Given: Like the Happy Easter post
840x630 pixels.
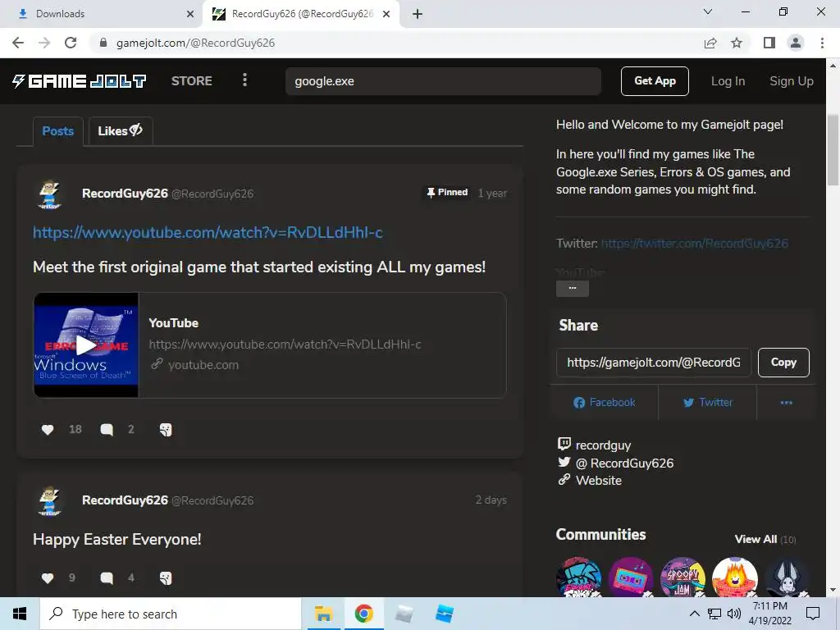Looking at the screenshot, I should 48,578.
